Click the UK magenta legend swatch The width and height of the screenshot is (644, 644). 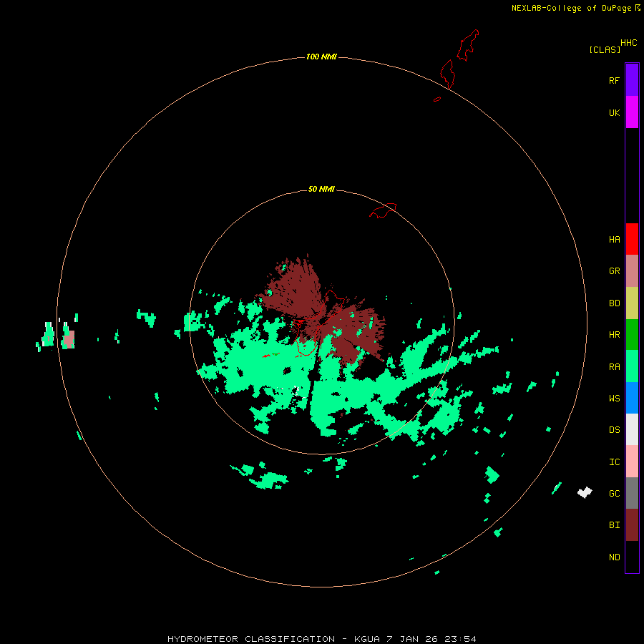(x=632, y=112)
